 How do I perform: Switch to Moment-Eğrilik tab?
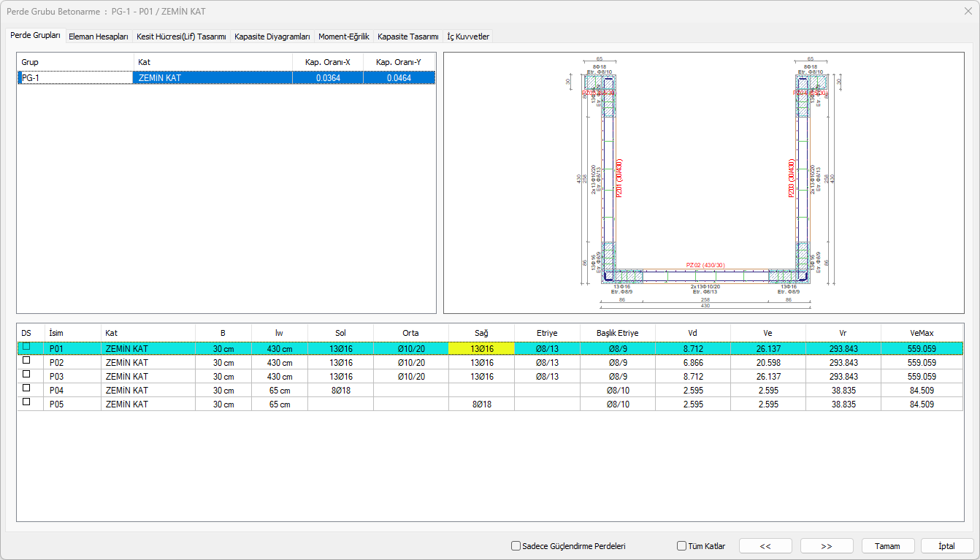pyautogui.click(x=344, y=37)
